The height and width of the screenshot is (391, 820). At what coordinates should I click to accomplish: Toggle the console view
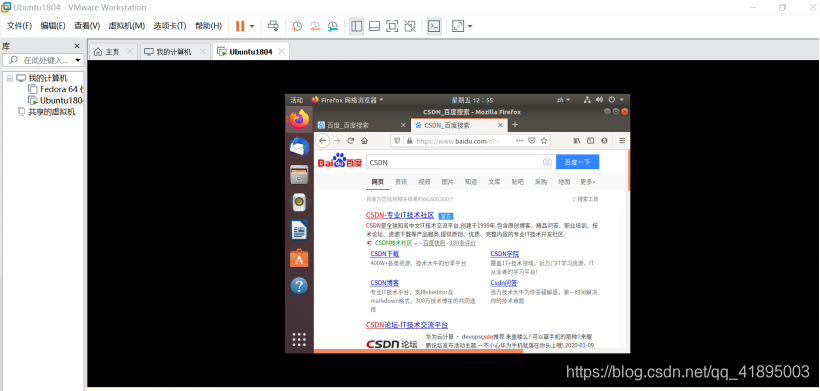434,26
